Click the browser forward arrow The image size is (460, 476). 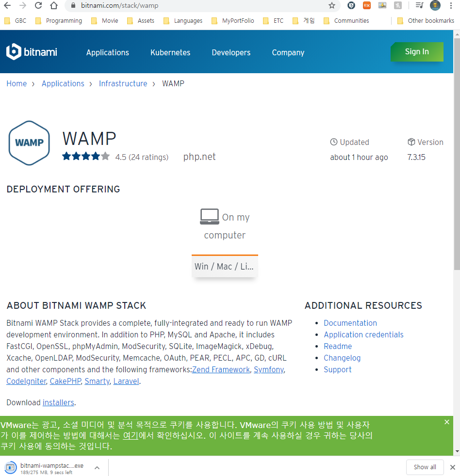coord(23,5)
